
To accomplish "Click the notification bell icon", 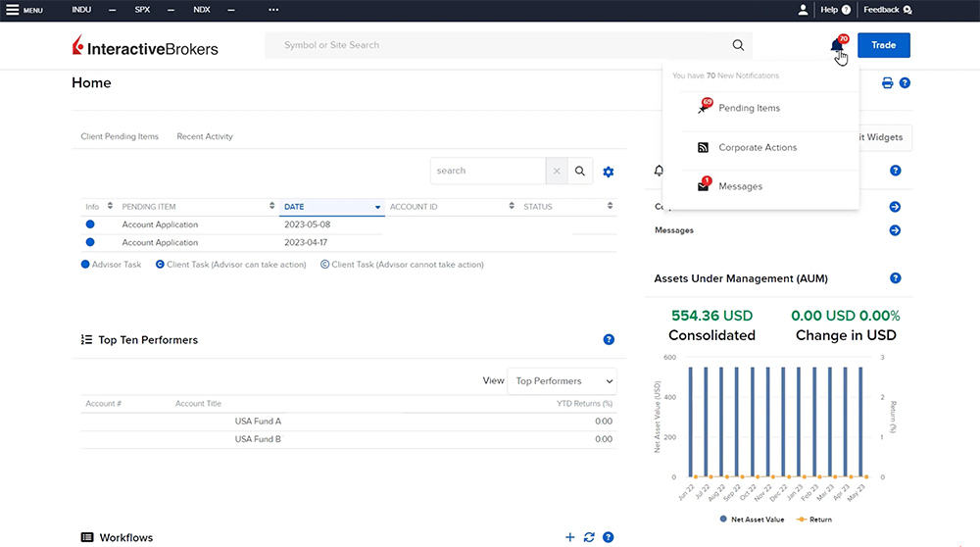I will [x=836, y=46].
